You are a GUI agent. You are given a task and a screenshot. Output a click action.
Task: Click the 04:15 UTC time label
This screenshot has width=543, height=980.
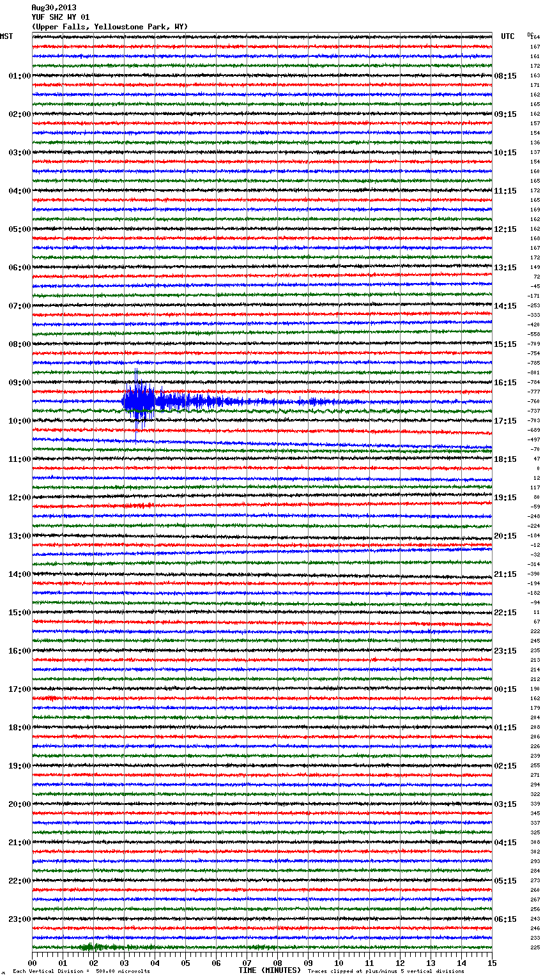[505, 843]
